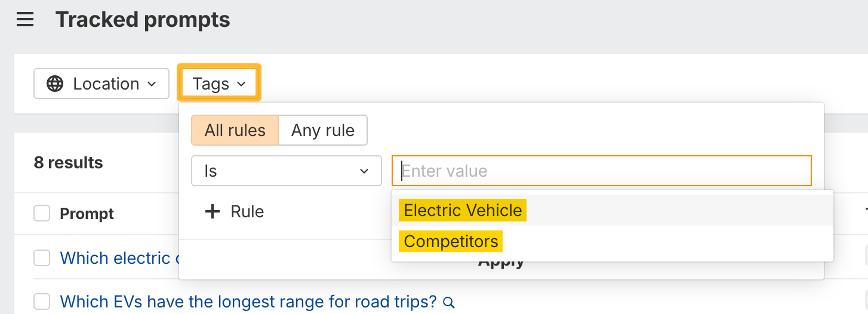Check the box for "Which electric" prompt row

coord(42,258)
